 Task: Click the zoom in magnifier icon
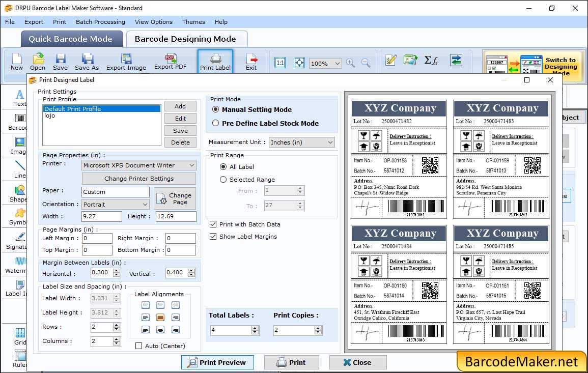tap(351, 63)
